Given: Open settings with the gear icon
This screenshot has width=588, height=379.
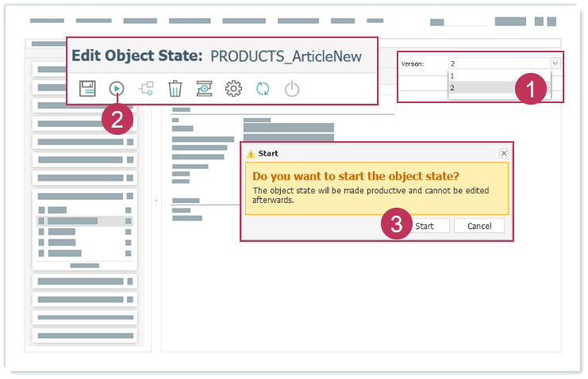Looking at the screenshot, I should click(233, 88).
